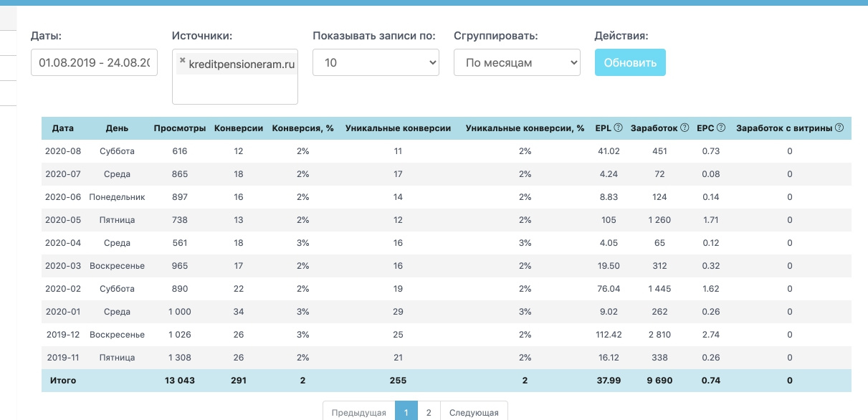Click views value 1 026

pyautogui.click(x=180, y=335)
